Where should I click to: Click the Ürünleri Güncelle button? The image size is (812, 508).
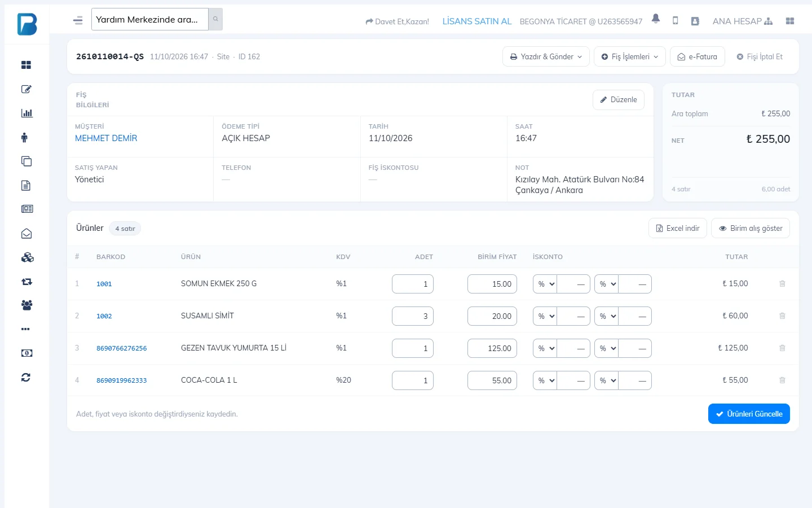(x=749, y=414)
